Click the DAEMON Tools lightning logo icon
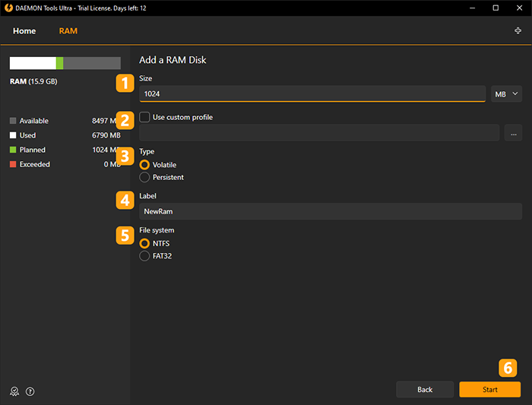532x405 pixels. point(8,8)
